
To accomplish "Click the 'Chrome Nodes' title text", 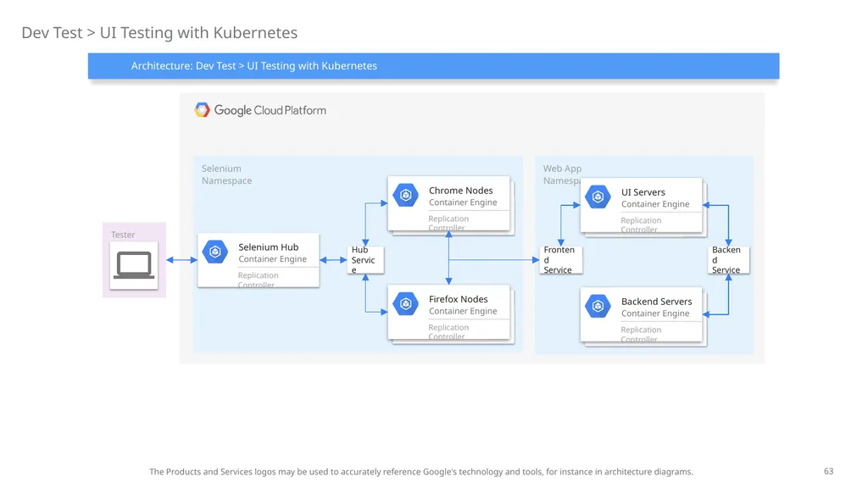I will pyautogui.click(x=460, y=191).
